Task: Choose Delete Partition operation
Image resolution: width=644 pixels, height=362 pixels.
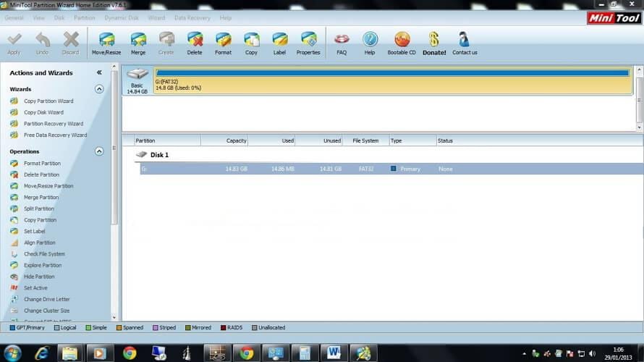Action: [x=41, y=174]
